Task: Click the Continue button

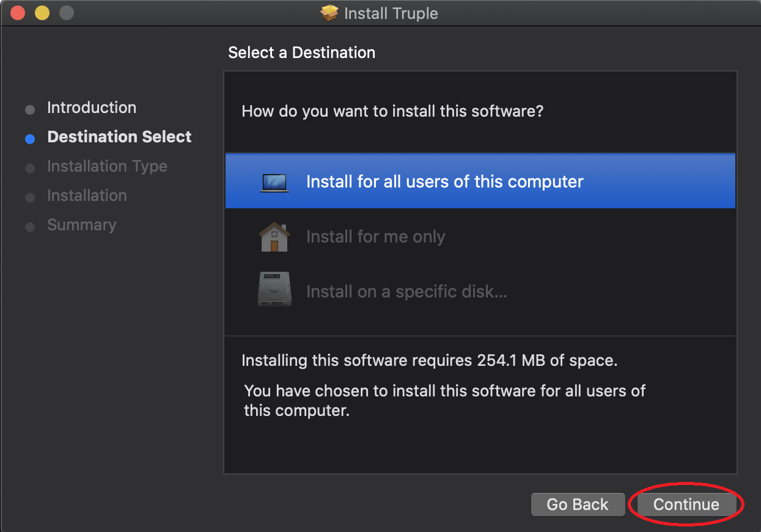Action: pyautogui.click(x=686, y=505)
